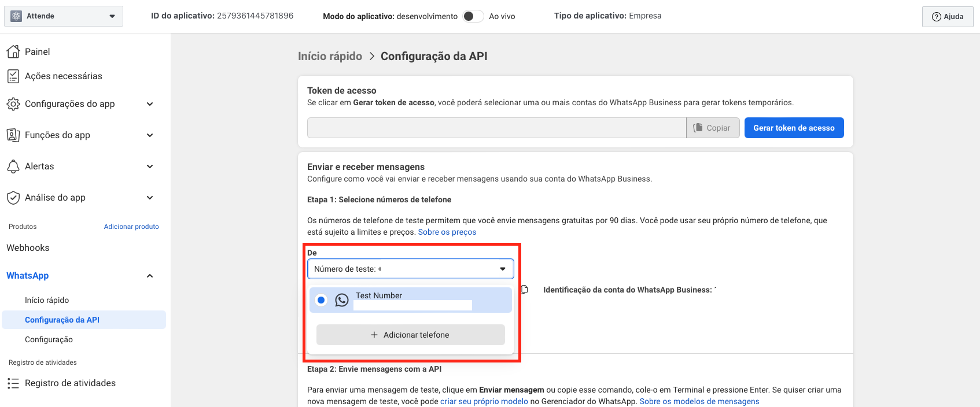Expand Funções do app section

[150, 135]
